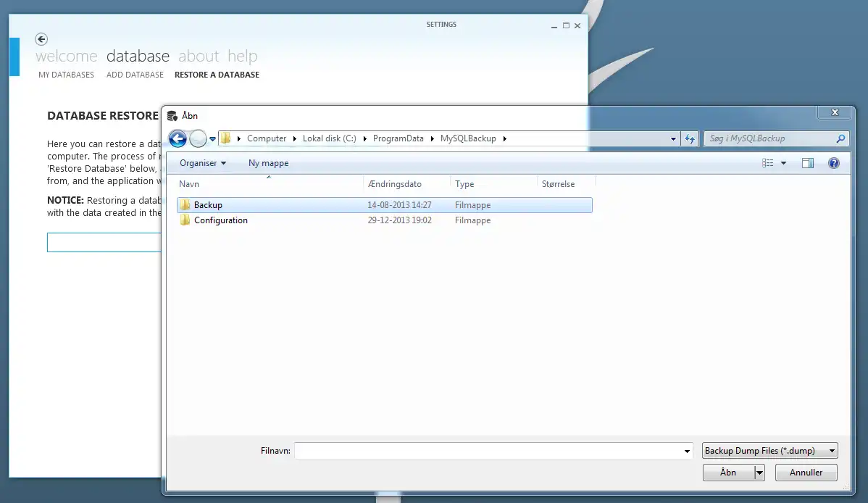
Task: Expand address bar history dropdown
Action: click(x=673, y=138)
